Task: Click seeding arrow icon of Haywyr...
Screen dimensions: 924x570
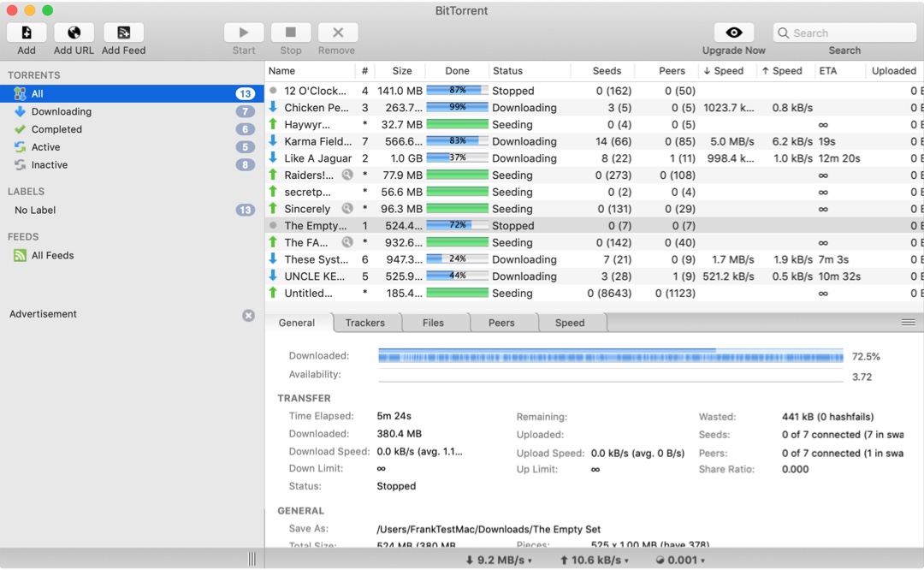Action: [273, 124]
